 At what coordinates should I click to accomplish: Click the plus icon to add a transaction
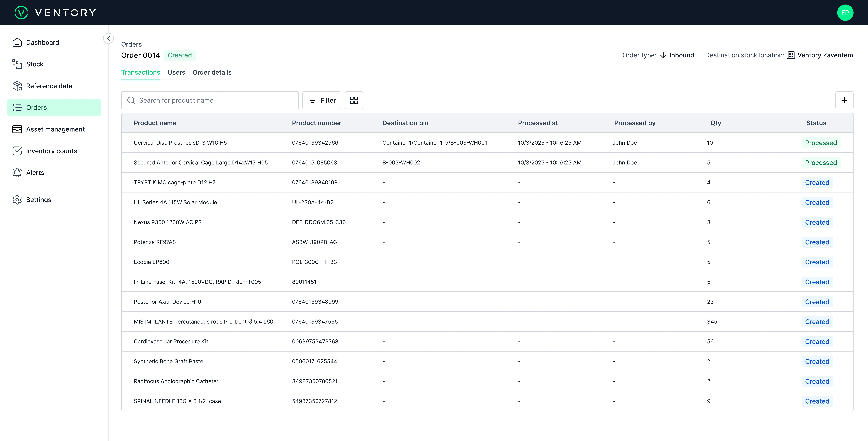pos(844,100)
